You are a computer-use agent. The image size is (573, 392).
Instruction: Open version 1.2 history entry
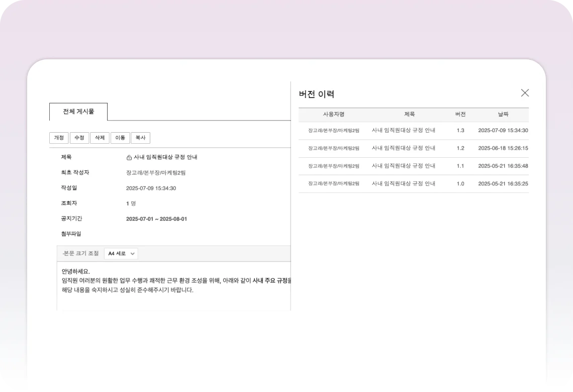tap(413, 148)
